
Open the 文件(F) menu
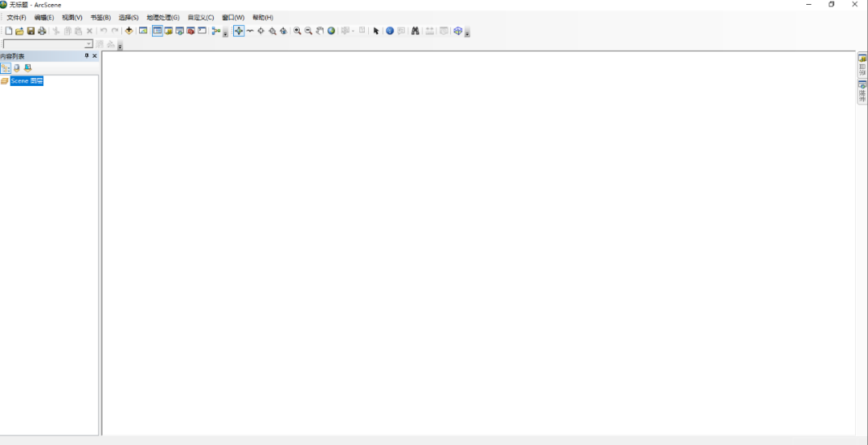point(16,17)
